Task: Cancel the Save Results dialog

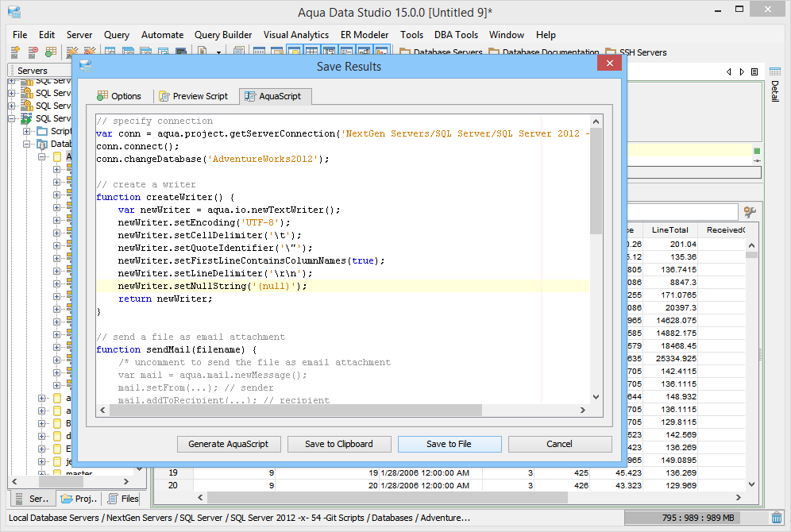Action: (x=559, y=444)
